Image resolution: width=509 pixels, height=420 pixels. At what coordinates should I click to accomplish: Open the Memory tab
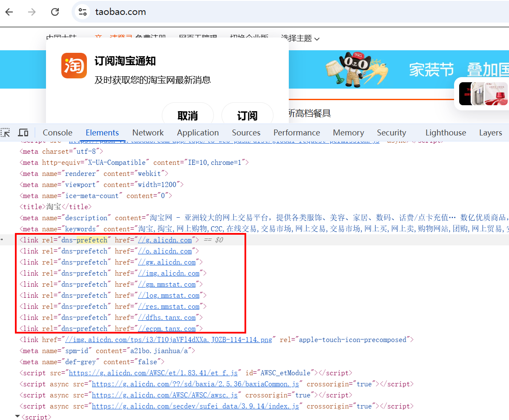(348, 132)
